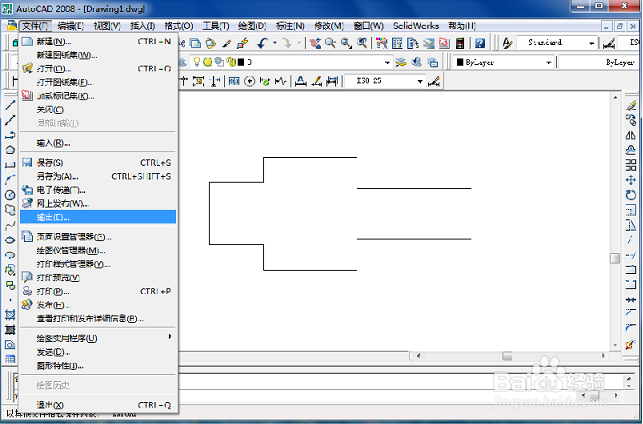This screenshot has width=643, height=424.
Task: Click the greyed Redo arrow icon
Action: (x=287, y=43)
